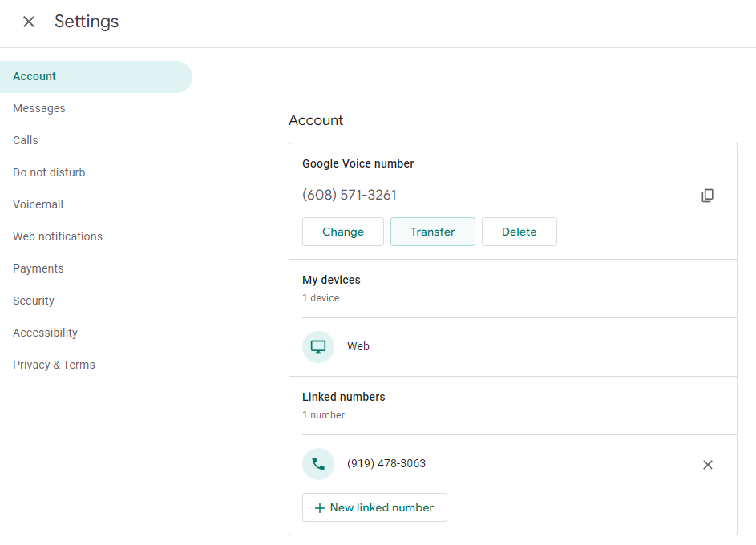756x545 pixels.
Task: Go to Messages settings
Action: click(x=39, y=108)
